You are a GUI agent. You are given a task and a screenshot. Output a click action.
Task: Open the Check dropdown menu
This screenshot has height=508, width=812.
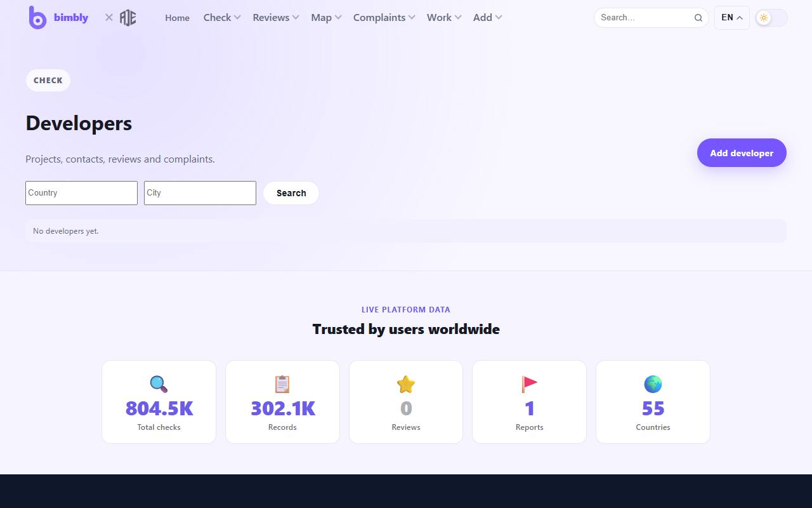(221, 18)
